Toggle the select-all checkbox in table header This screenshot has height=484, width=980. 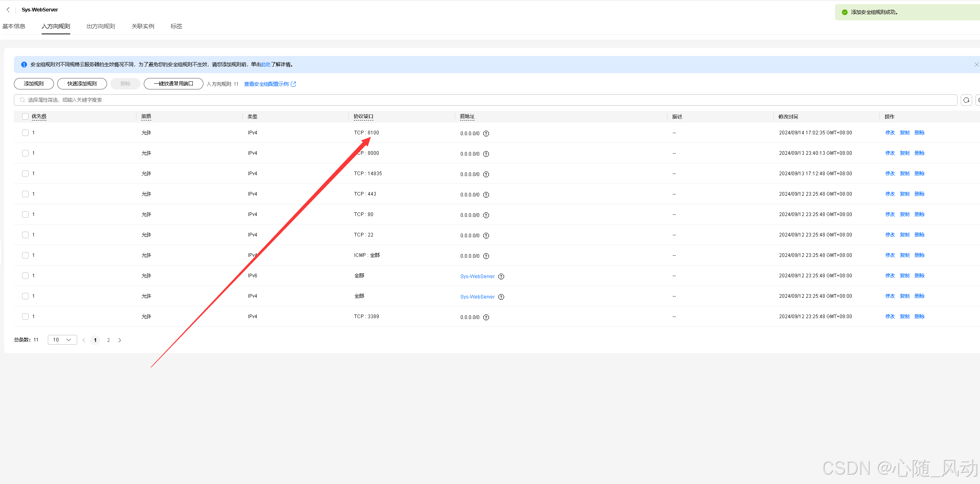click(25, 116)
